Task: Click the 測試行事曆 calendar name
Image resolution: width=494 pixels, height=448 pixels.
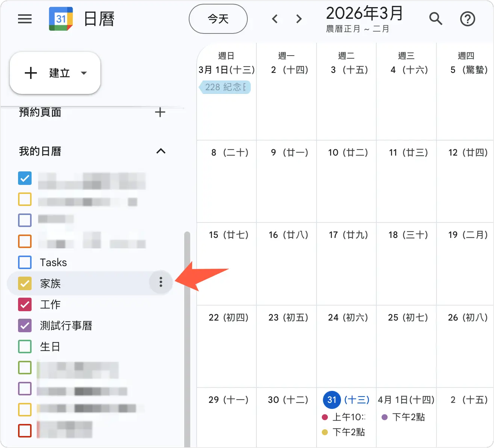Action: coord(66,325)
